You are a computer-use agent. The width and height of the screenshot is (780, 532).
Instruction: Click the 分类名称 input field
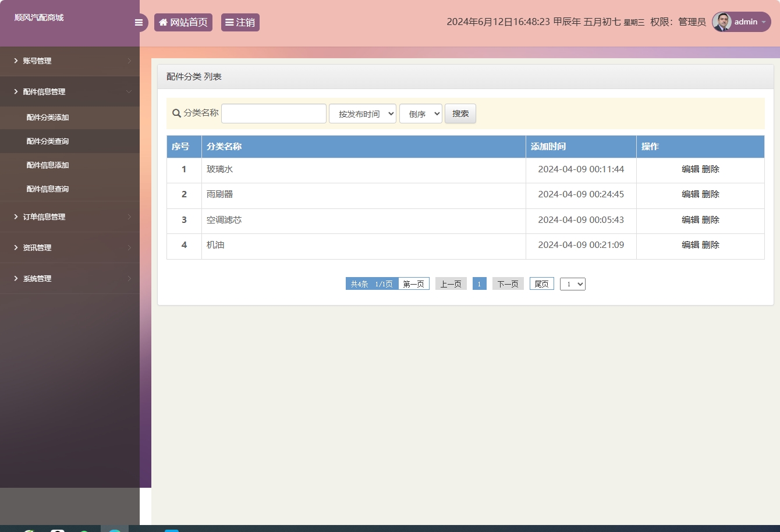pyautogui.click(x=274, y=113)
